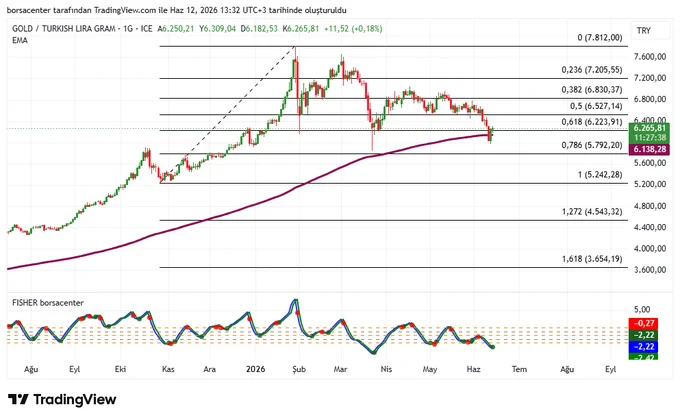Viewport: 680px width, 420px height.
Task: Click the May month label on time axis
Action: [x=430, y=369]
